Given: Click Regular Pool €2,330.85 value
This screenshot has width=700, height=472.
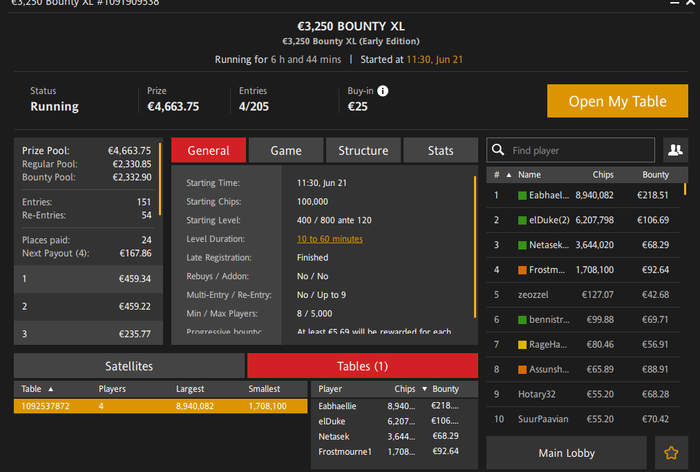Looking at the screenshot, I should click(132, 164).
